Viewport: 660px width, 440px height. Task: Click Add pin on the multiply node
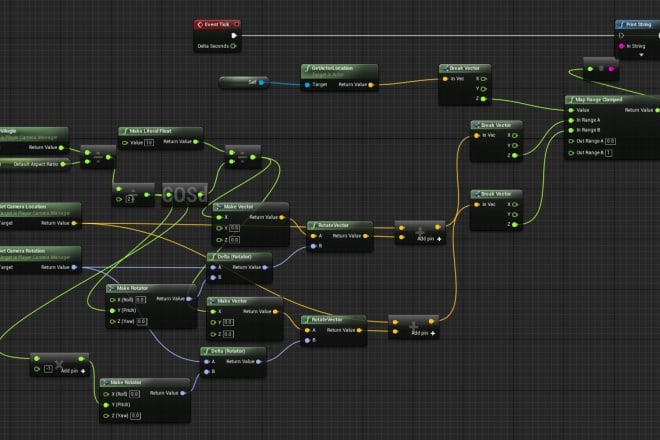tap(73, 371)
